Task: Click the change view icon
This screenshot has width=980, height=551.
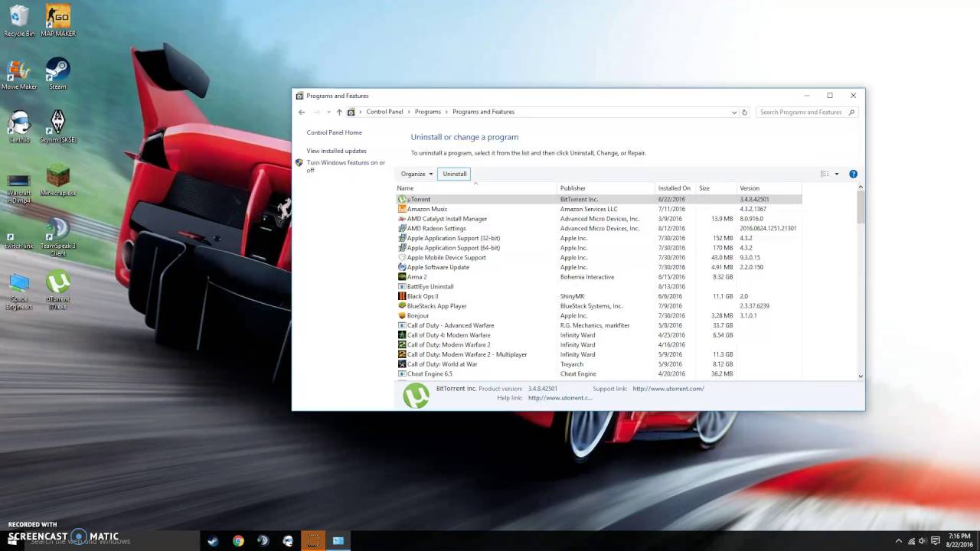Action: pos(825,174)
